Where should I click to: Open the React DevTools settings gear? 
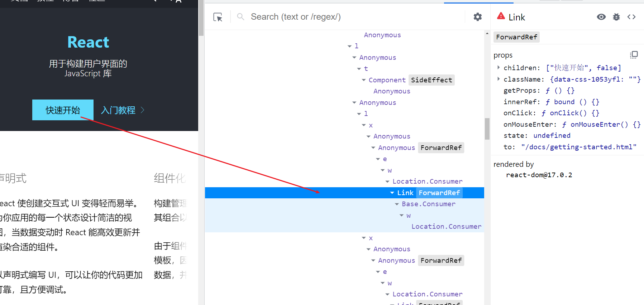coord(477,17)
